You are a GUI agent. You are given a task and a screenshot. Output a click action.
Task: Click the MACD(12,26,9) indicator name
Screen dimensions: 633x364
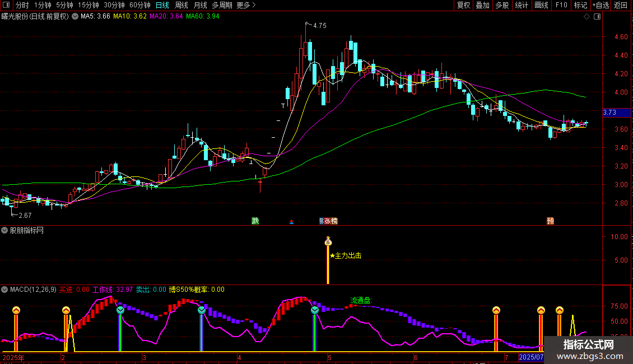tap(33, 290)
